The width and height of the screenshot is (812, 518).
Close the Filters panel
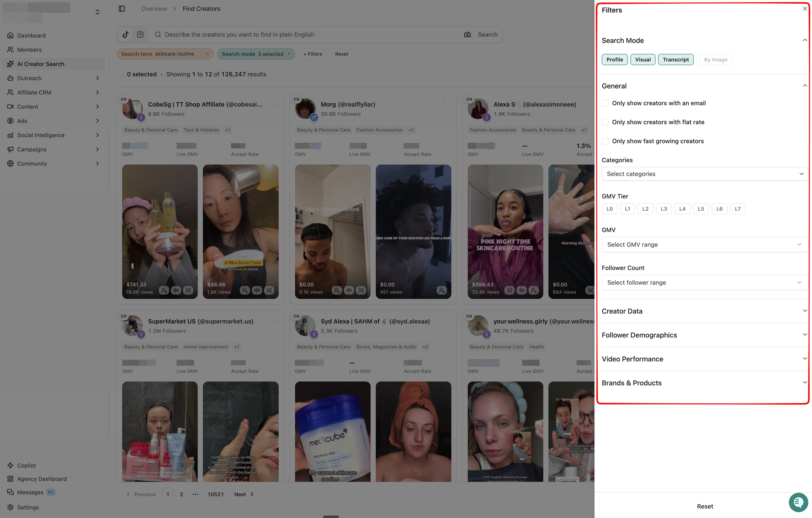pos(805,9)
